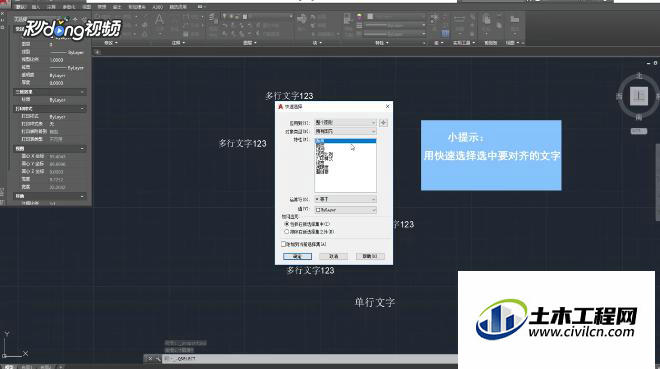Viewport: 660px width, 369px height.
Task: Toggle 'Append to current selection set' checkbox
Action: click(x=283, y=244)
